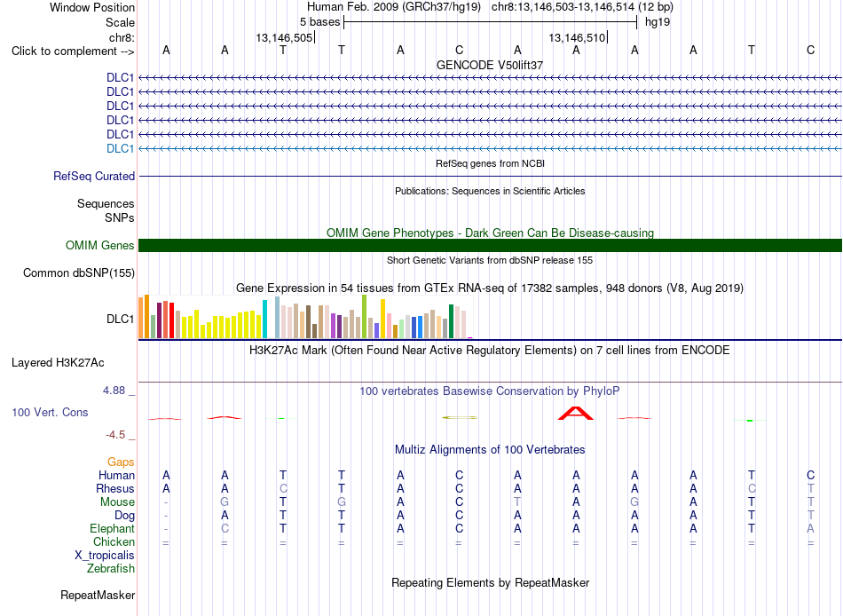Click the DLC1 label beside the GTEx chart

(x=120, y=319)
